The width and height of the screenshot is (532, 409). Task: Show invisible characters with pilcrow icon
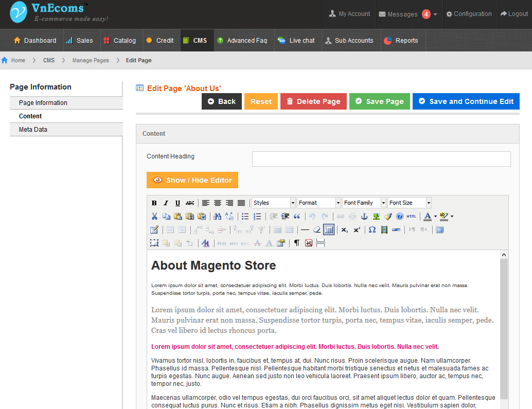297,243
